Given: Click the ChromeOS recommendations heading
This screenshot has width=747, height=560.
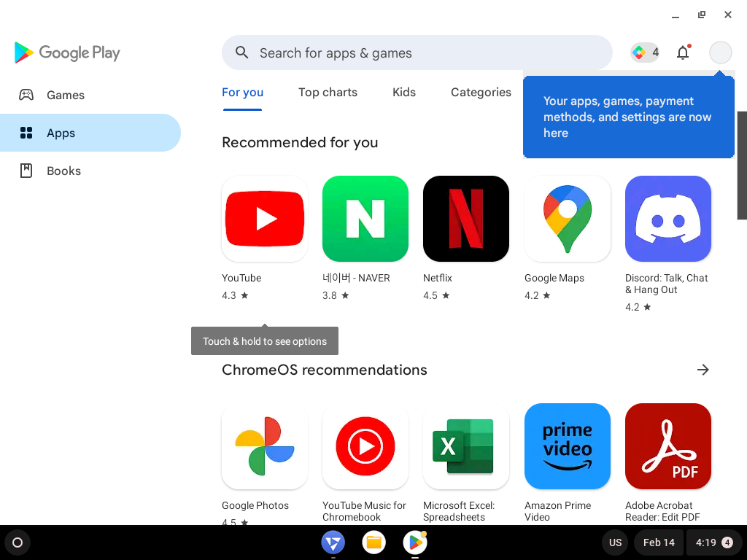Looking at the screenshot, I should click(x=325, y=370).
